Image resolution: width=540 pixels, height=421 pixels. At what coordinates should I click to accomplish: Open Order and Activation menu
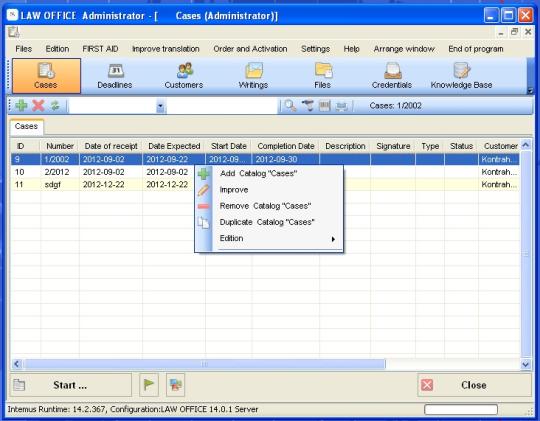[x=250, y=49]
